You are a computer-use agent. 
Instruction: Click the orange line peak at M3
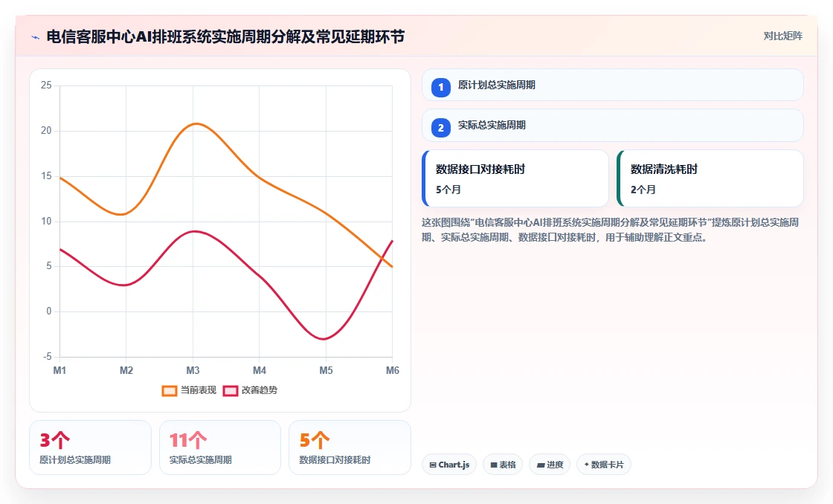tap(196, 123)
